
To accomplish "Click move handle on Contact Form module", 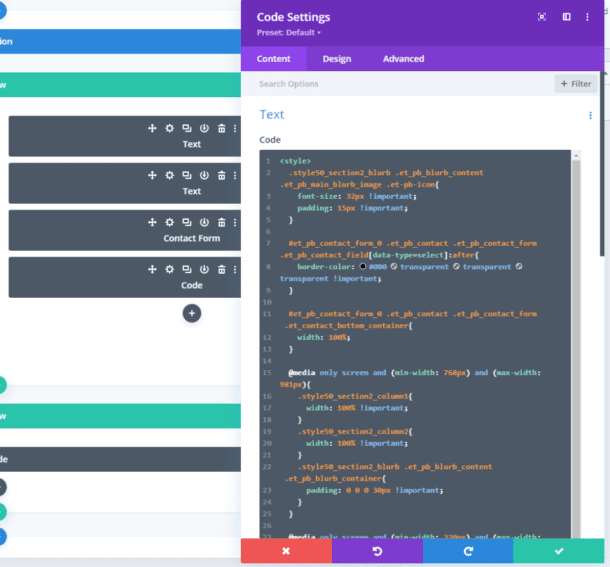I will (x=152, y=222).
